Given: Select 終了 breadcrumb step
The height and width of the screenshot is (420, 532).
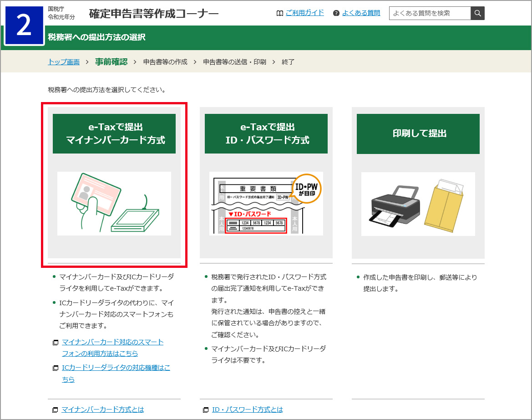Looking at the screenshot, I should click(288, 62).
